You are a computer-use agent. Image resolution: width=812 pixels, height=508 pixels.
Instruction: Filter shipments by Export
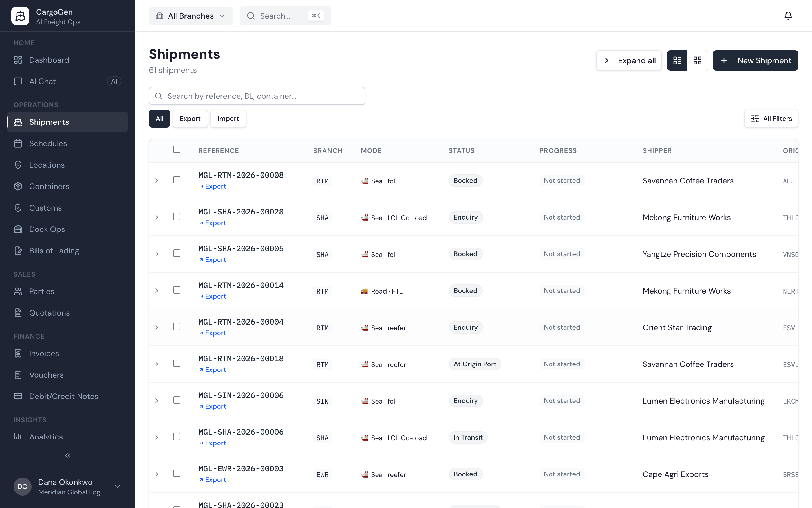[x=190, y=119]
